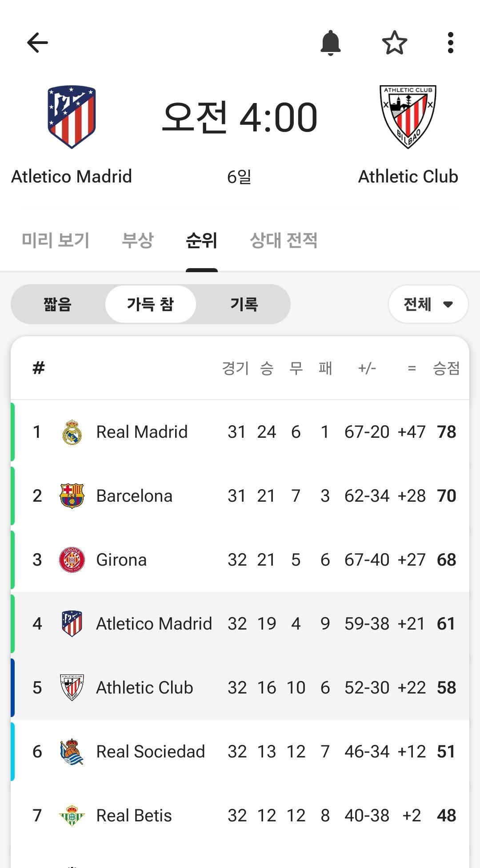Tap Girona crest in standings table

coord(72,560)
